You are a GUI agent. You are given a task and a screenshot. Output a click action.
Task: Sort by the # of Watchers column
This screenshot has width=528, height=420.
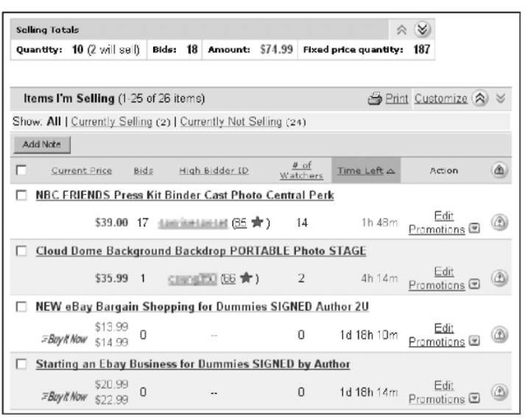coord(301,171)
